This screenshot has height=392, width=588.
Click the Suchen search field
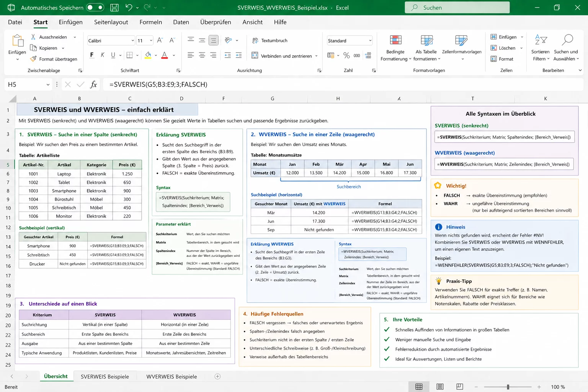(457, 7)
